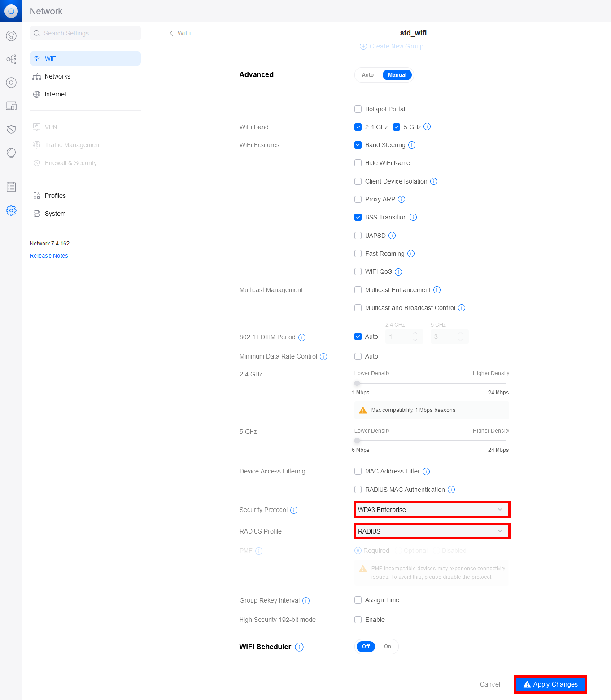
Task: Switch Advanced settings to Auto
Action: [x=367, y=75]
